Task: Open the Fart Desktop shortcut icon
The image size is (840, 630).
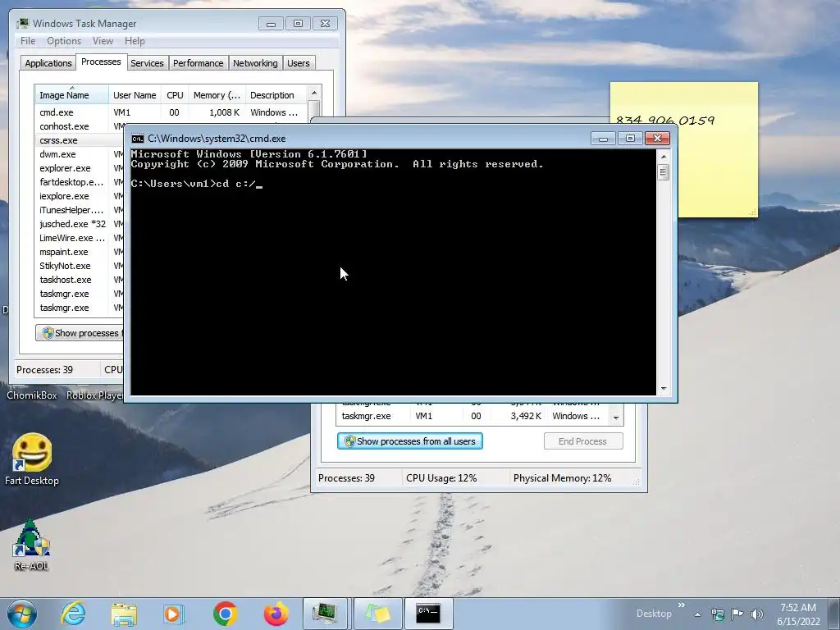Action: tap(32, 459)
